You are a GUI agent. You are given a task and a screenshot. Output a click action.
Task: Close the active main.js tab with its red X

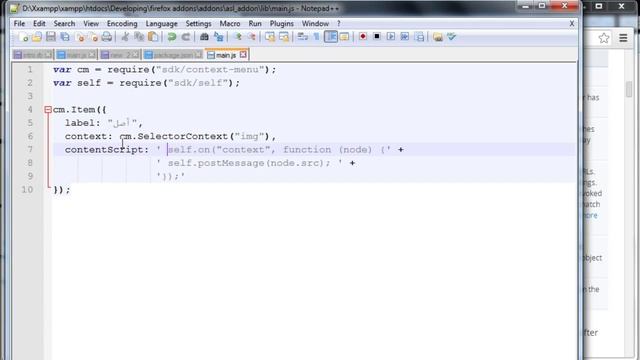point(243,54)
